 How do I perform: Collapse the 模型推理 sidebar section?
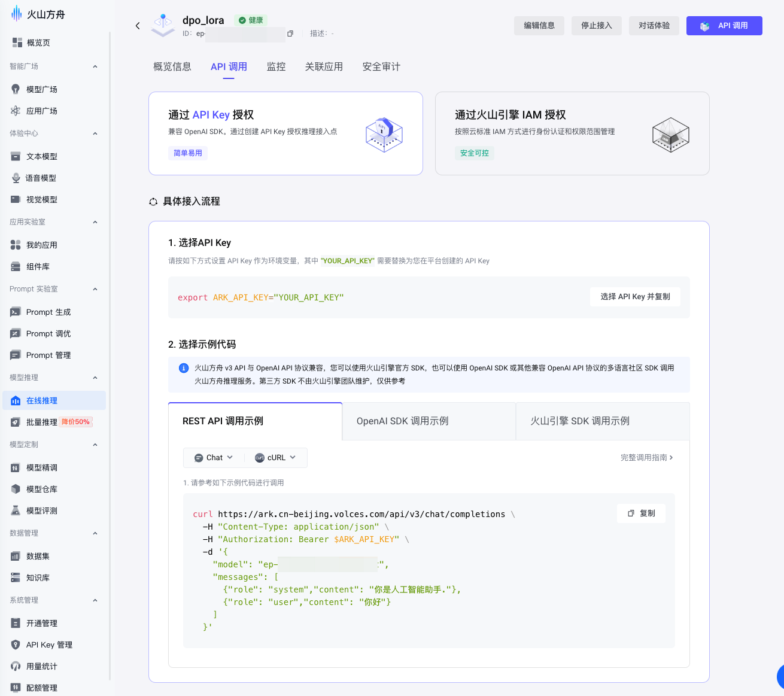tap(95, 378)
